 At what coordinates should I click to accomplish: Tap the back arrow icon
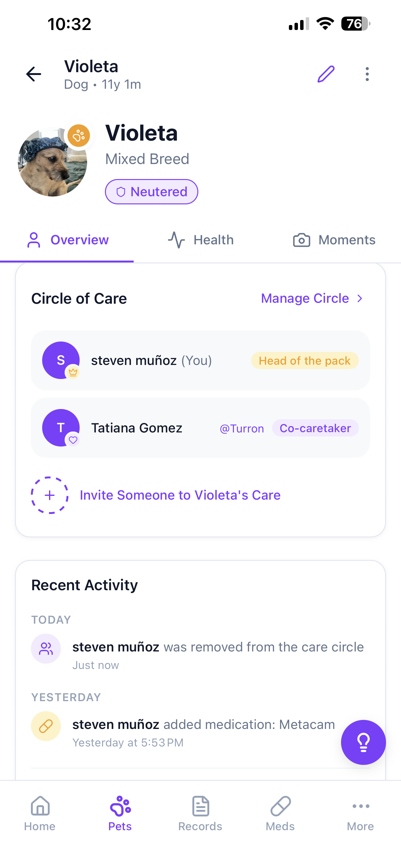(34, 74)
